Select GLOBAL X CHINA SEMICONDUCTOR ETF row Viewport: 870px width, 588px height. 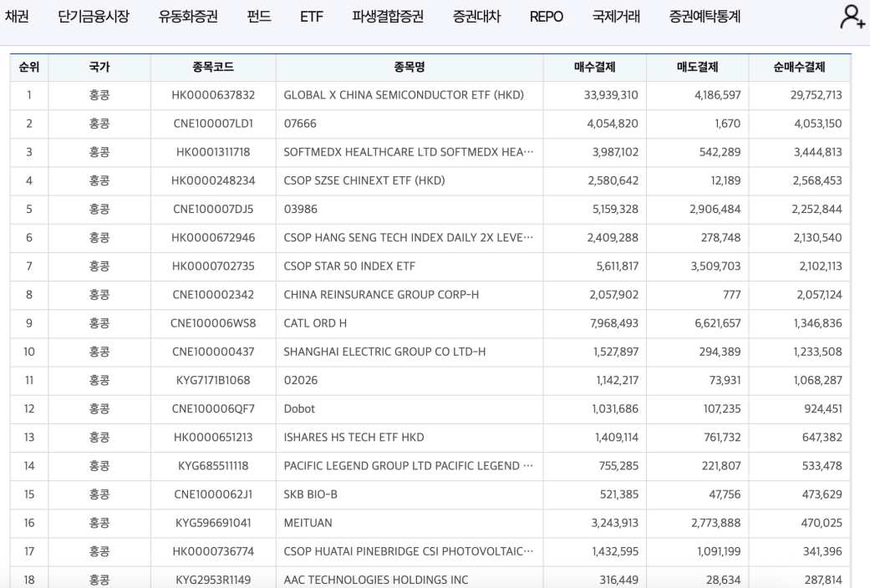pyautogui.click(x=430, y=95)
